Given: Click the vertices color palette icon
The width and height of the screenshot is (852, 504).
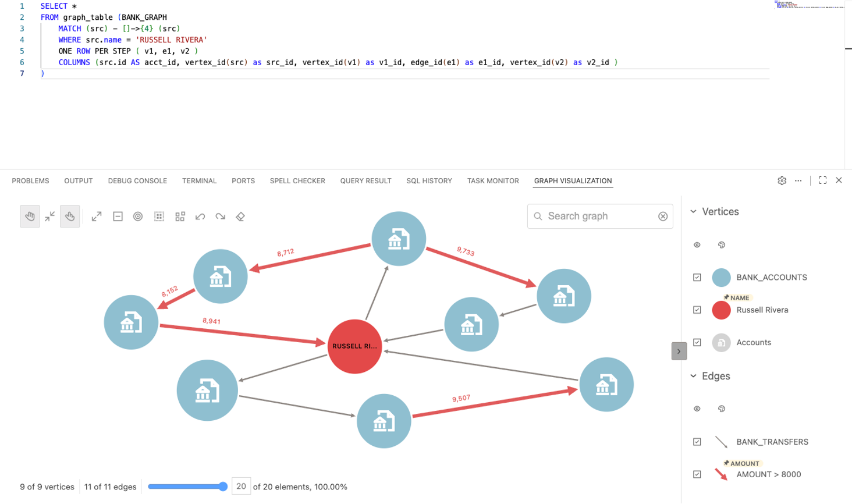Looking at the screenshot, I should tap(722, 245).
